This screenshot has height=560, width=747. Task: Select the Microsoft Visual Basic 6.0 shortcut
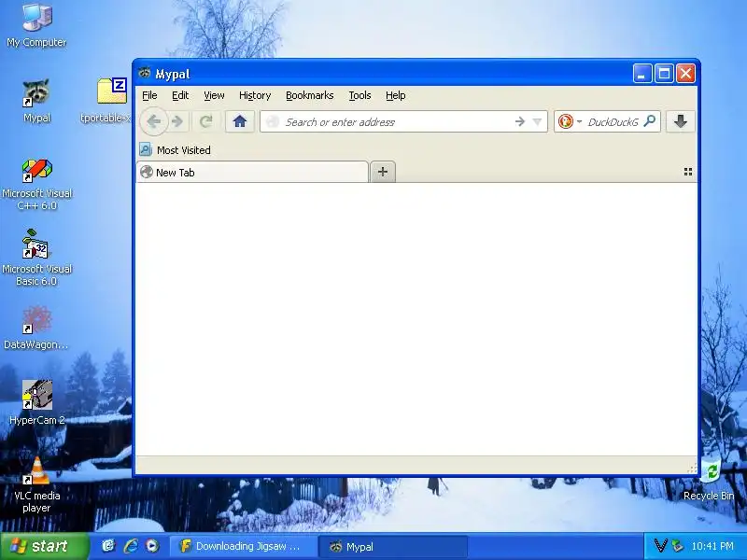pyautogui.click(x=36, y=258)
